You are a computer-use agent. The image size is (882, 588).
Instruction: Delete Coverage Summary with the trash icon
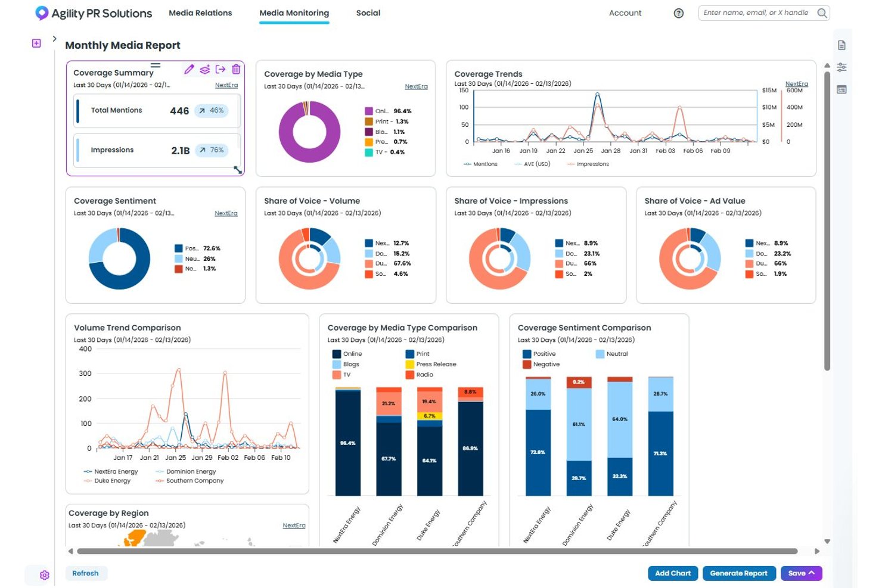(x=236, y=69)
